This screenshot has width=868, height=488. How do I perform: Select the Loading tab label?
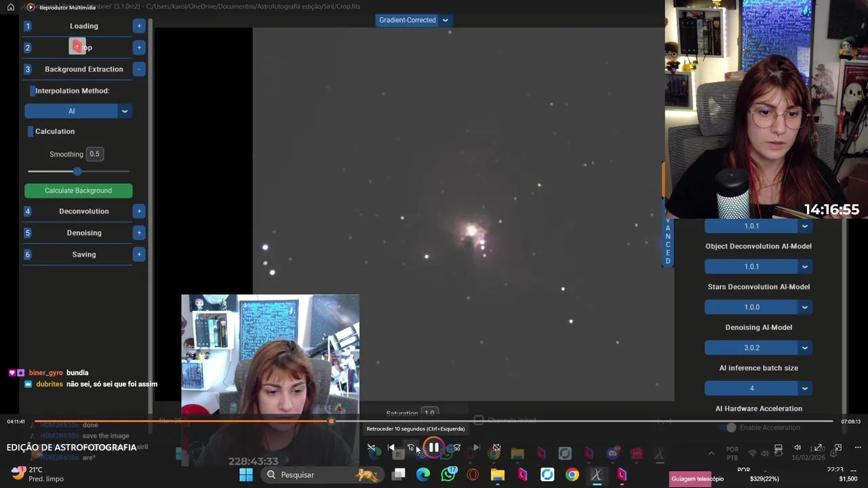pos(84,26)
